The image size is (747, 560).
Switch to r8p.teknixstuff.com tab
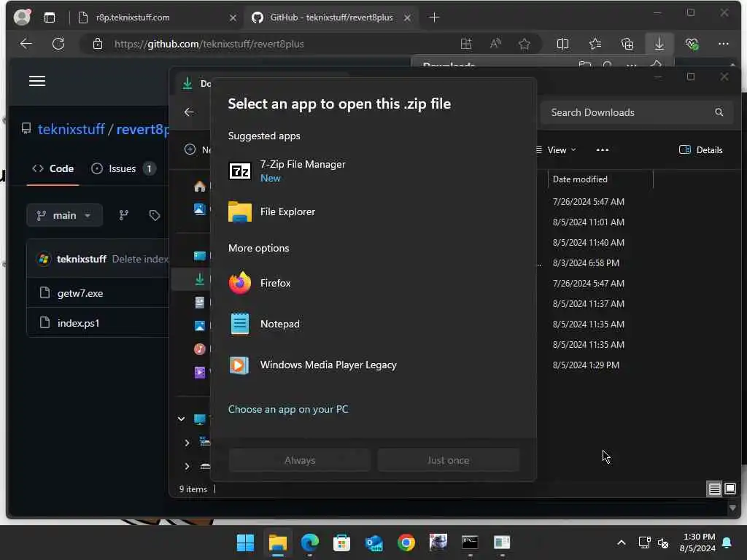tap(158, 17)
